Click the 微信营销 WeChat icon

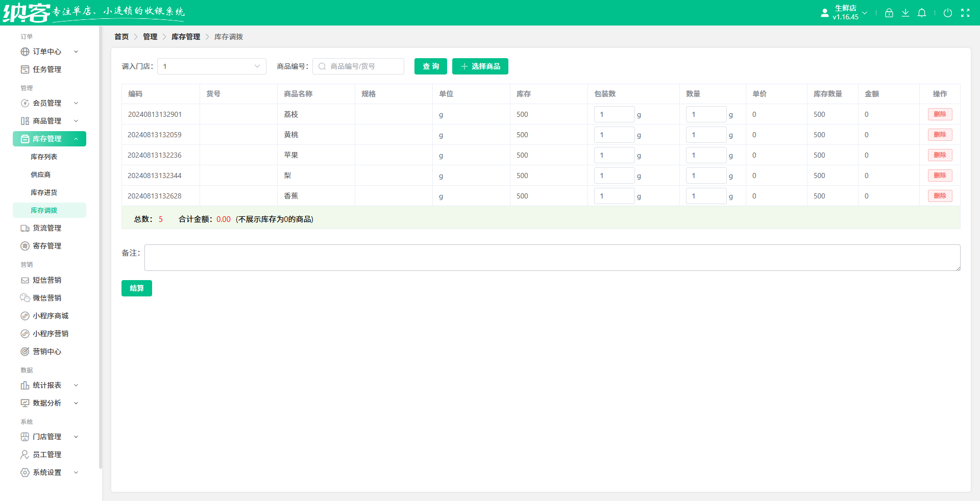(x=25, y=298)
